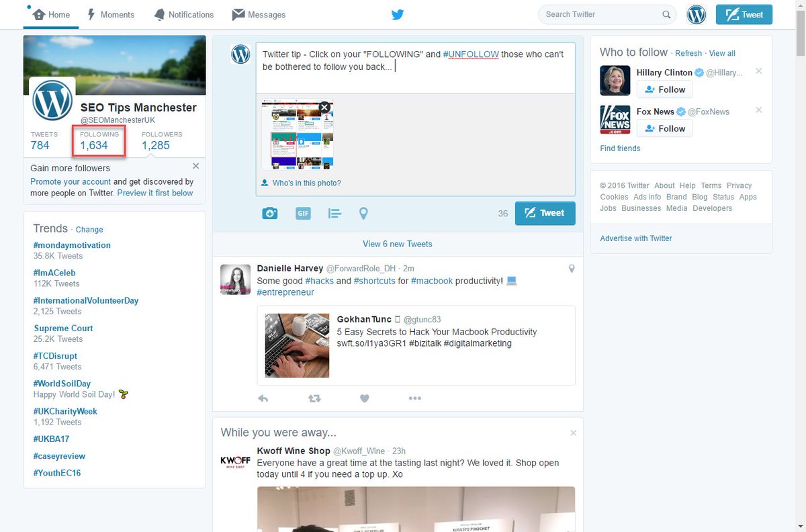Screen dimensions: 806x532
Task: Click the Kwoff Wine Shop logo avatar
Action: point(236,461)
